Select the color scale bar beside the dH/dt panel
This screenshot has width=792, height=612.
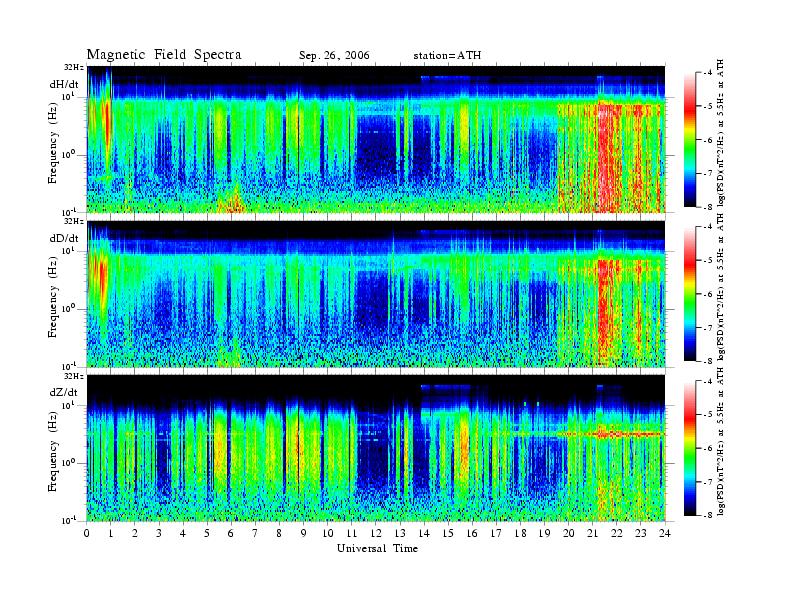[x=690, y=140]
